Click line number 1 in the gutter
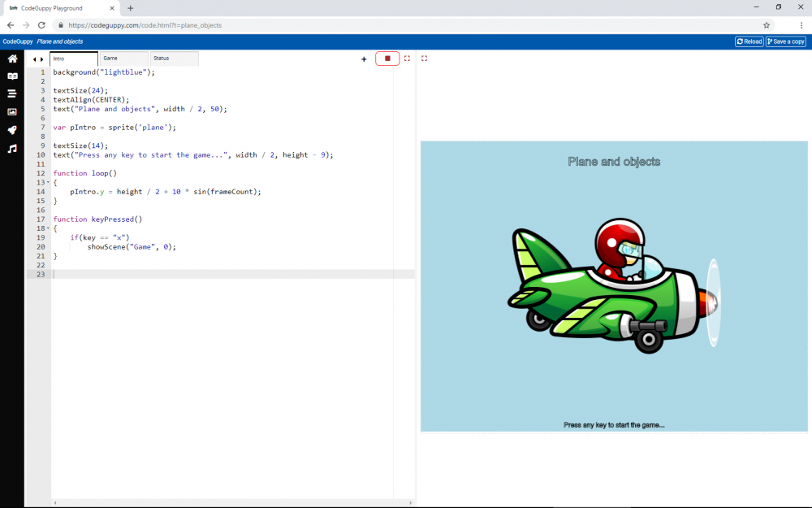812x508 pixels. coord(43,72)
